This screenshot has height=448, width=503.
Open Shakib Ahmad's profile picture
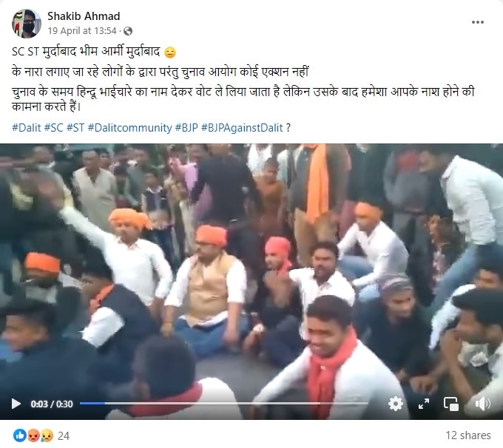coord(27,24)
